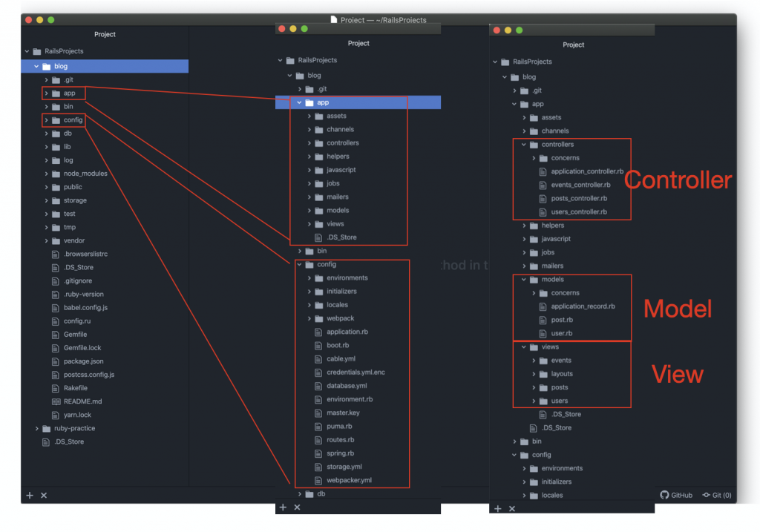Expand the events folder under views
Screen dimensions: 760x532
coord(534,361)
